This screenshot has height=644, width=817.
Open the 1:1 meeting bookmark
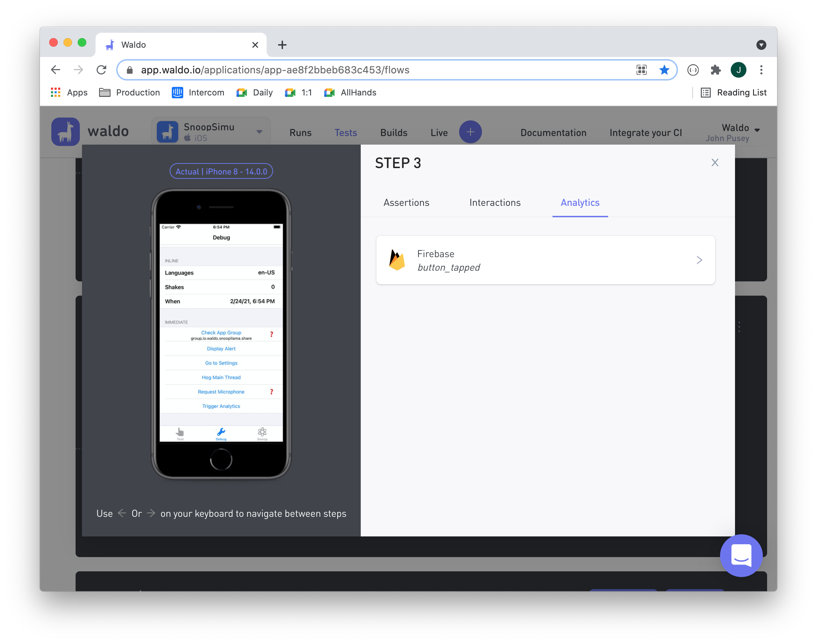[x=298, y=92]
